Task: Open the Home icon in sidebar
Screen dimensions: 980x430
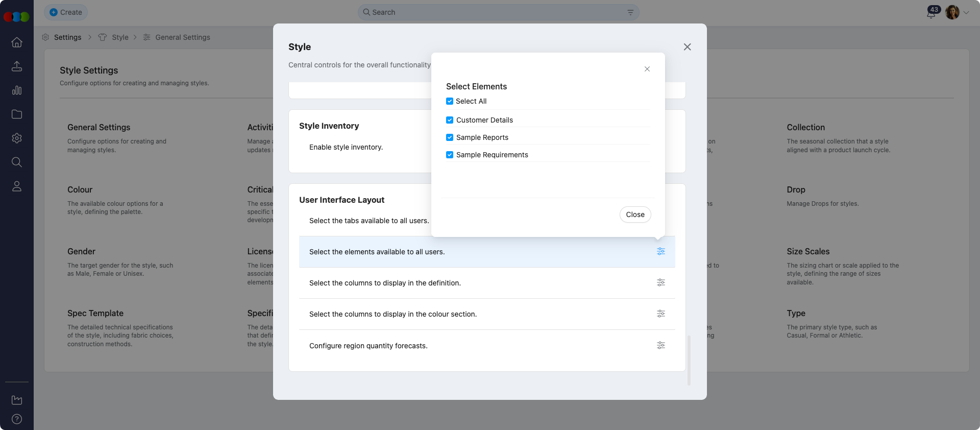Action: coord(17,42)
